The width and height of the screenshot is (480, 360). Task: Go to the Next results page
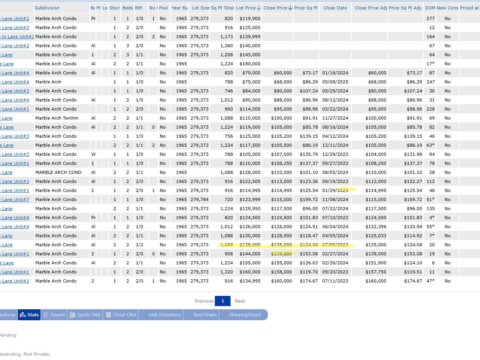pyautogui.click(x=240, y=301)
